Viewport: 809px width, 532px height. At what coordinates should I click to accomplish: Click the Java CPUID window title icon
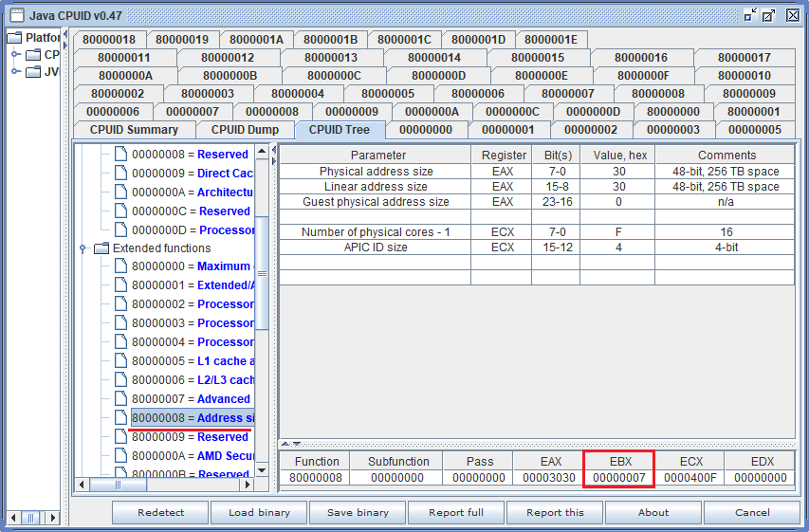[16, 15]
